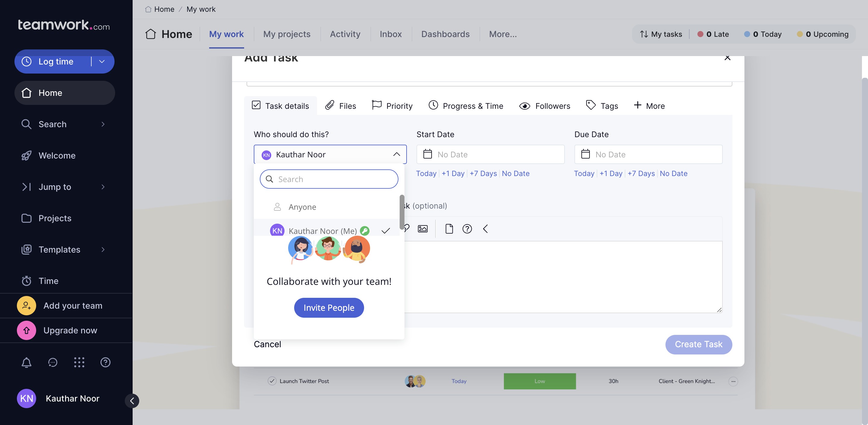Select Anyone as the assignee
This screenshot has height=425, width=868.
pos(302,207)
